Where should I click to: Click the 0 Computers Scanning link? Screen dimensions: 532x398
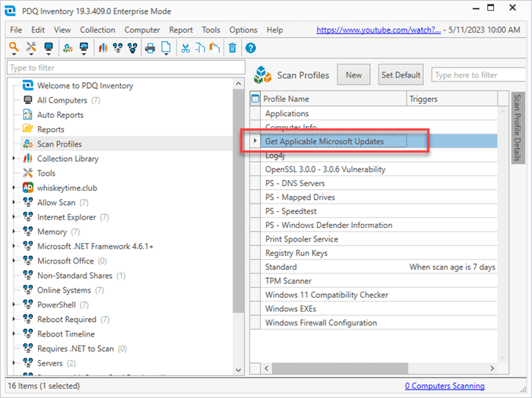(445, 386)
